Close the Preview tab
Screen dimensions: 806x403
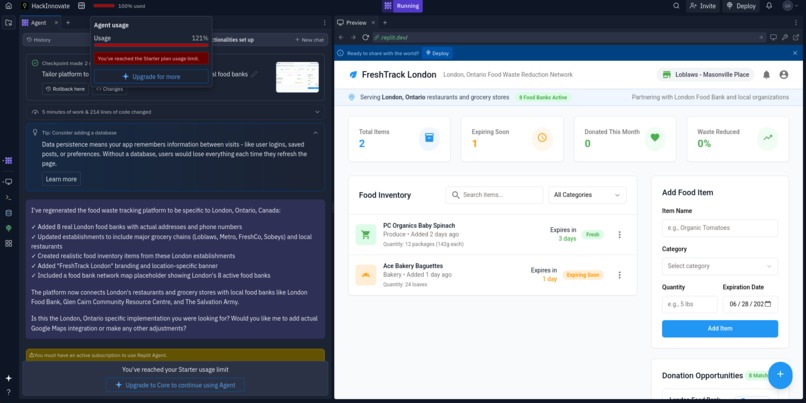[373, 23]
